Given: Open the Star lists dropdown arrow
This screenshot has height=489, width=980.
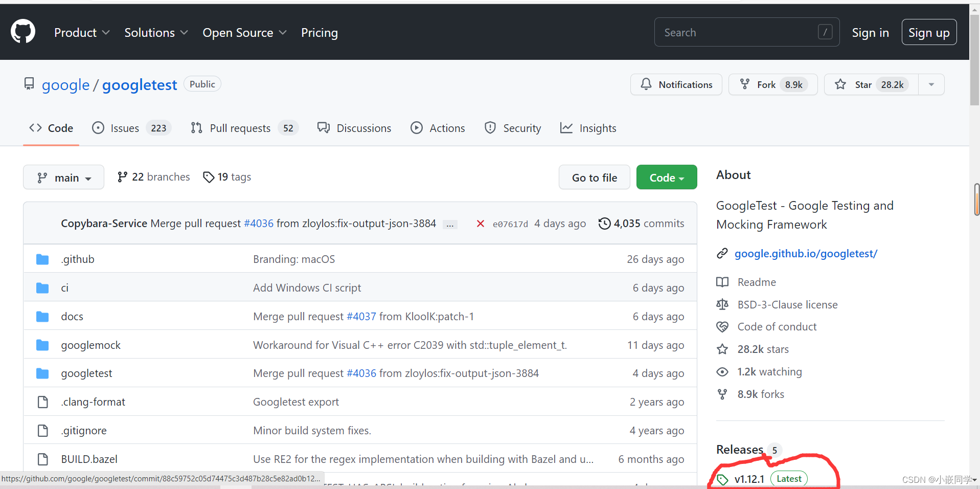Looking at the screenshot, I should pos(931,84).
